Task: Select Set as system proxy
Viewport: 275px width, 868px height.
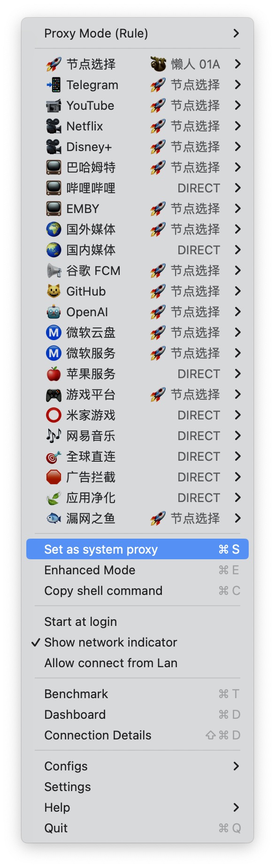Action: [137, 549]
